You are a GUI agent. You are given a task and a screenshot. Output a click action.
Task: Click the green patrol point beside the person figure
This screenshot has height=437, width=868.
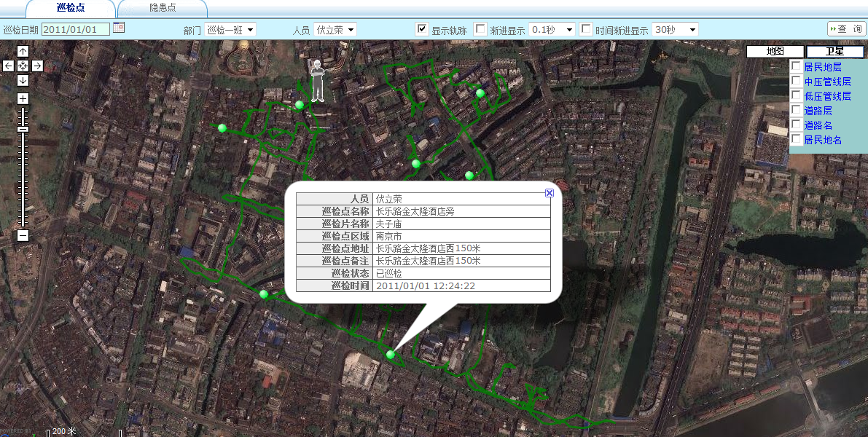(x=300, y=105)
